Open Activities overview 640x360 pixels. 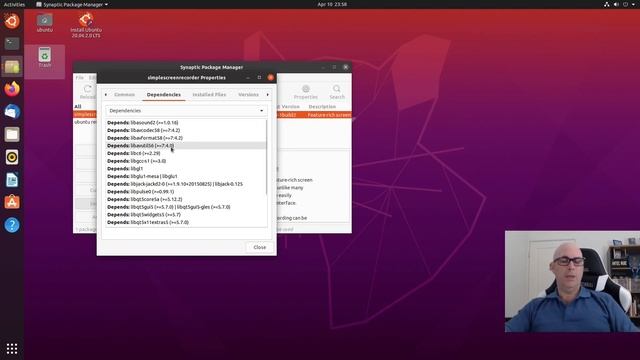click(14, 4)
